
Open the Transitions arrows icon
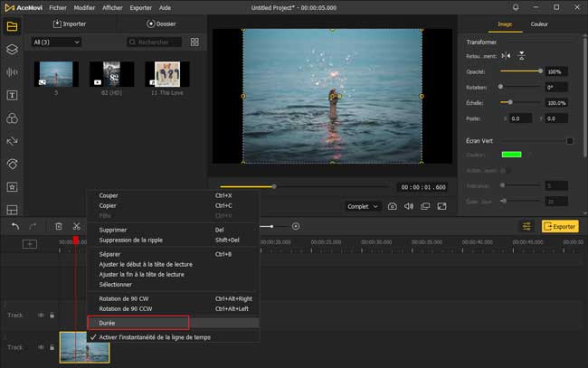tap(12, 141)
